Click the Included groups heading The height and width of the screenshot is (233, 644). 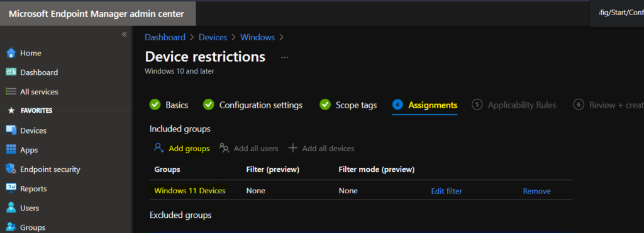(x=180, y=129)
